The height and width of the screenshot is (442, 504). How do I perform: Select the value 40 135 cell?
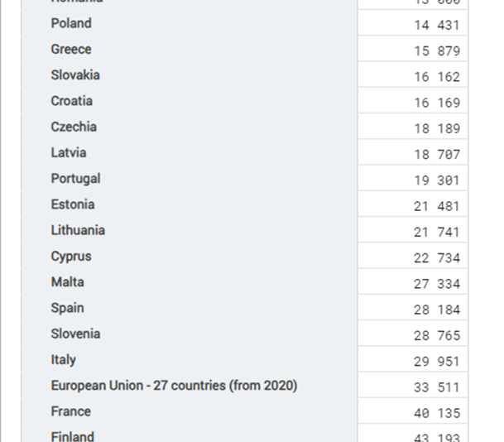[436, 413]
